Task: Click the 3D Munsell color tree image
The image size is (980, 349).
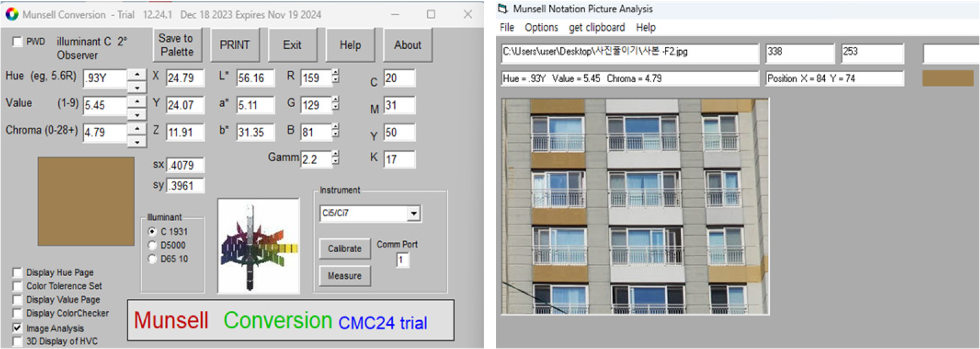Action: (259, 246)
